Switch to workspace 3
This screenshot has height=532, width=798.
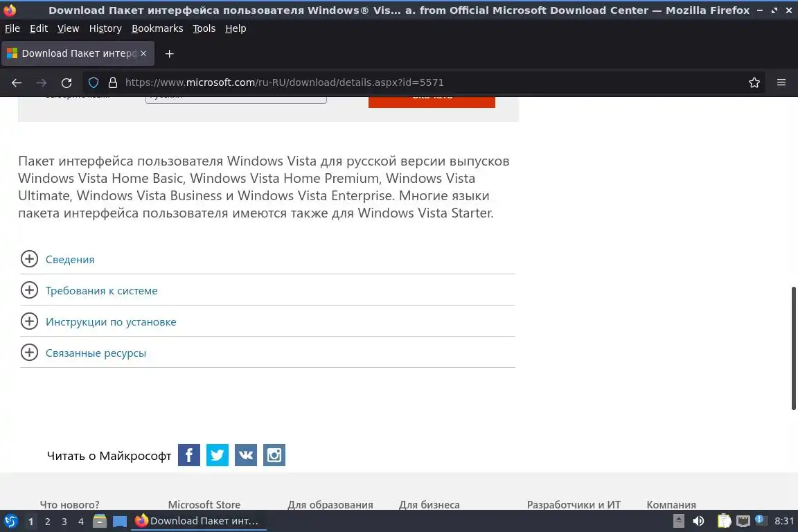point(64,522)
